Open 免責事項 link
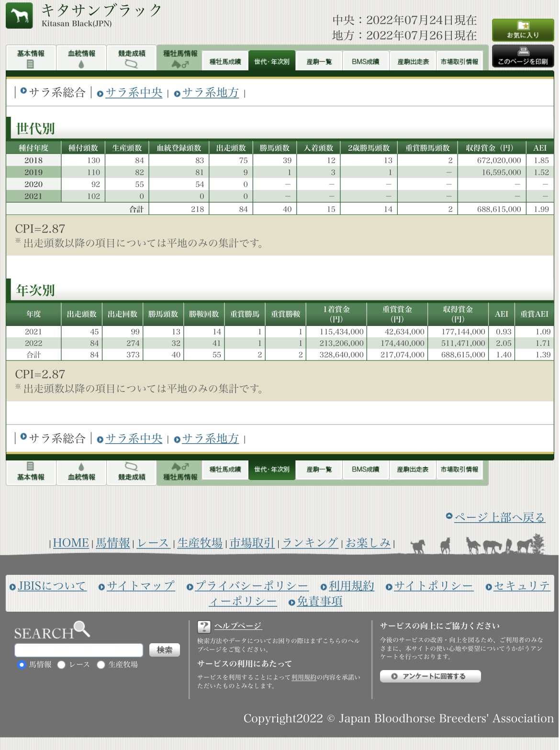Image resolution: width=560 pixels, height=750 pixels. click(320, 601)
